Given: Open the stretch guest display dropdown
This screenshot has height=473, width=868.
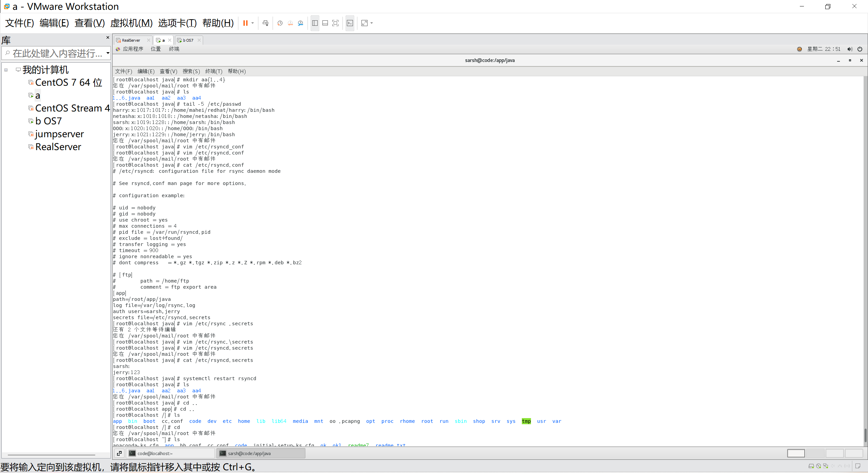Looking at the screenshot, I should tap(372, 23).
